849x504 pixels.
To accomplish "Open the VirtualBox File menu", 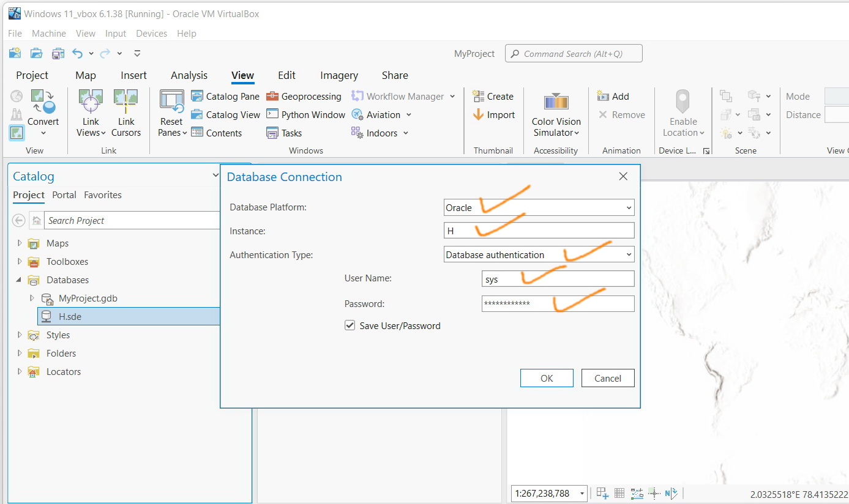I will 15,34.
